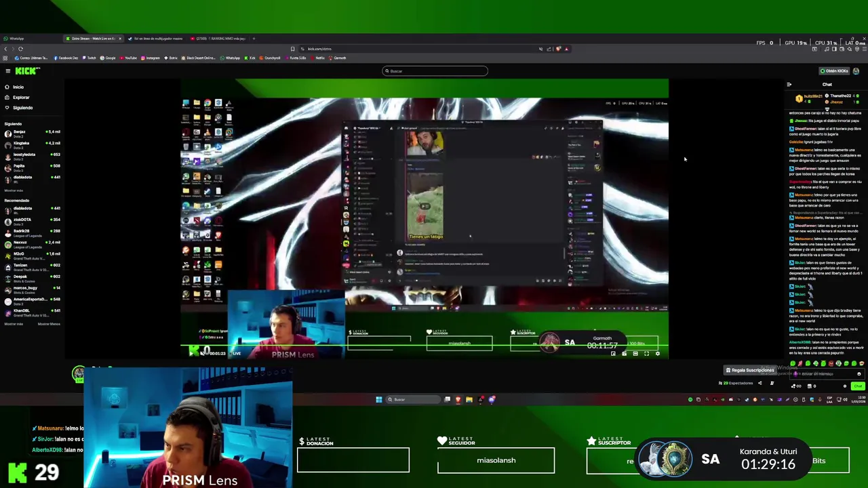Open the user profile avatar
The image size is (868, 488).
[856, 71]
